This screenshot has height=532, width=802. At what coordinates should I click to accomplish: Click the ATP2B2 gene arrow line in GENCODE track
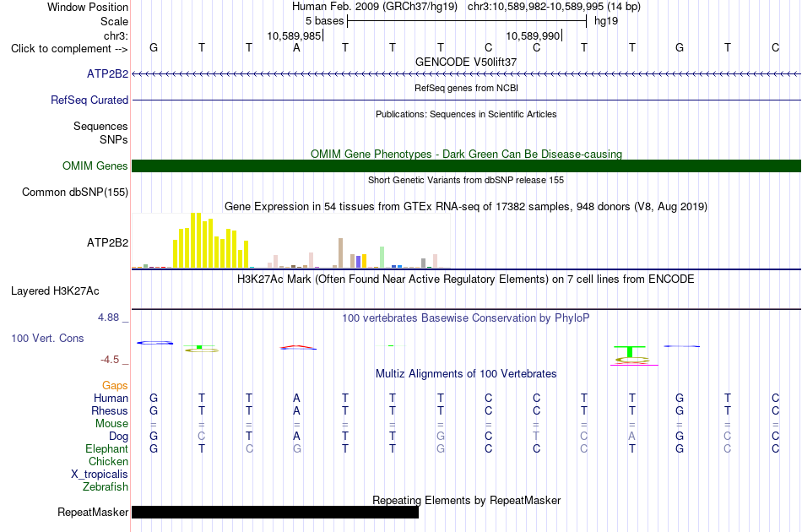[x=467, y=74]
